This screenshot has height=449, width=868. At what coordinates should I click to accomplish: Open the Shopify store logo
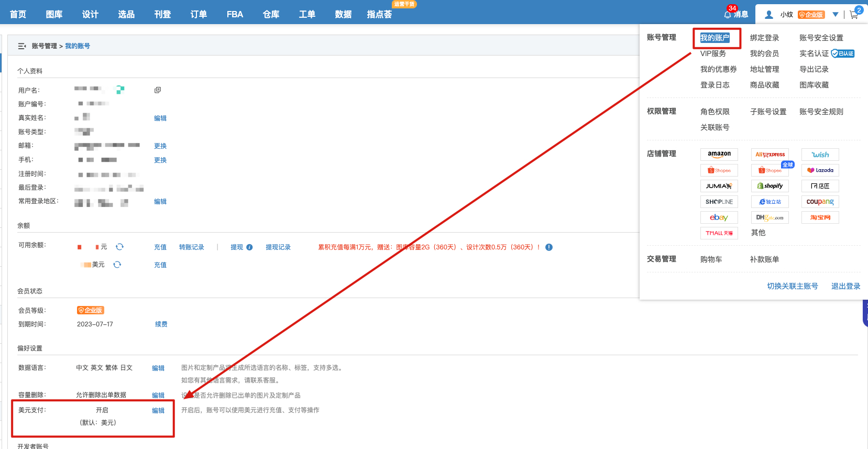click(x=770, y=186)
